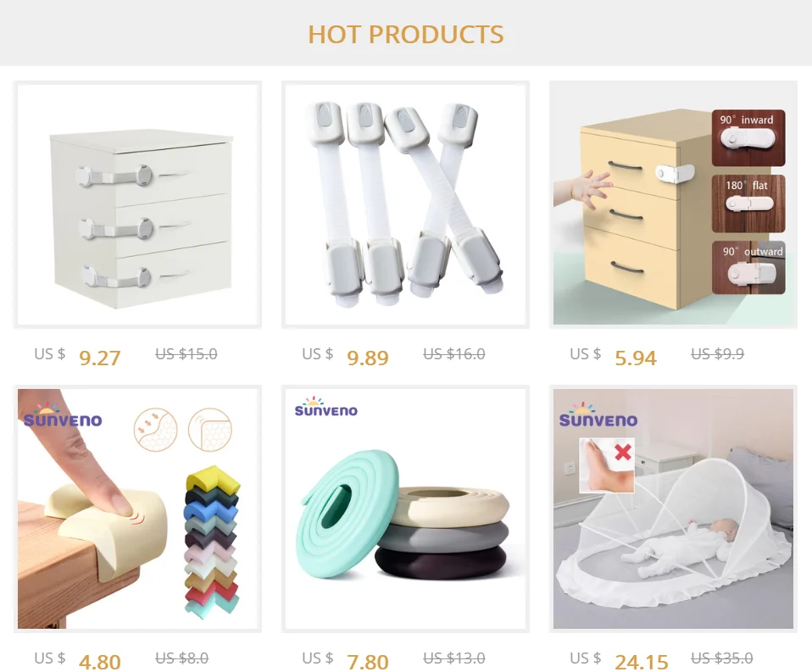This screenshot has height=672, width=812.
Task: Open the yellow cabinet child lock product
Action: 673,204
